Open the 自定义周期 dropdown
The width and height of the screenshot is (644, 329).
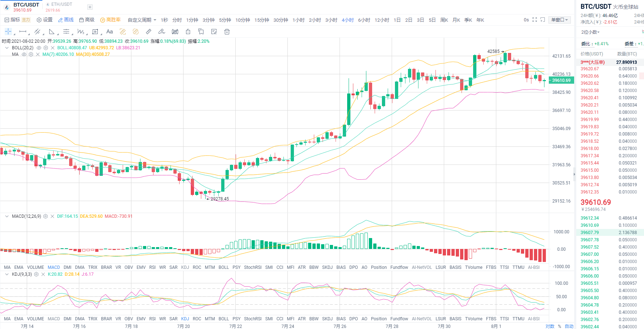(142, 20)
